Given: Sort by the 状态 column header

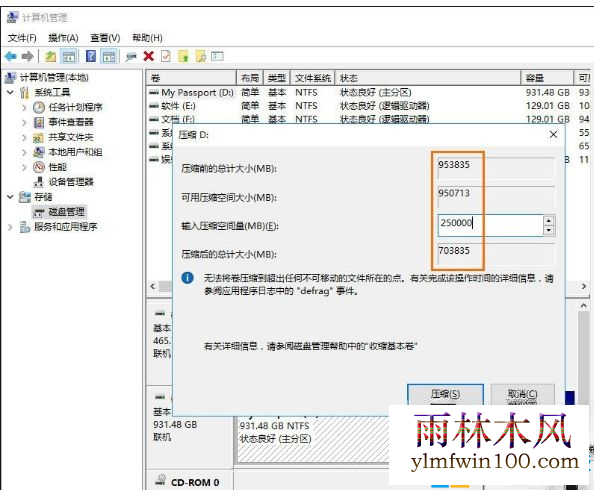Looking at the screenshot, I should coord(428,78).
